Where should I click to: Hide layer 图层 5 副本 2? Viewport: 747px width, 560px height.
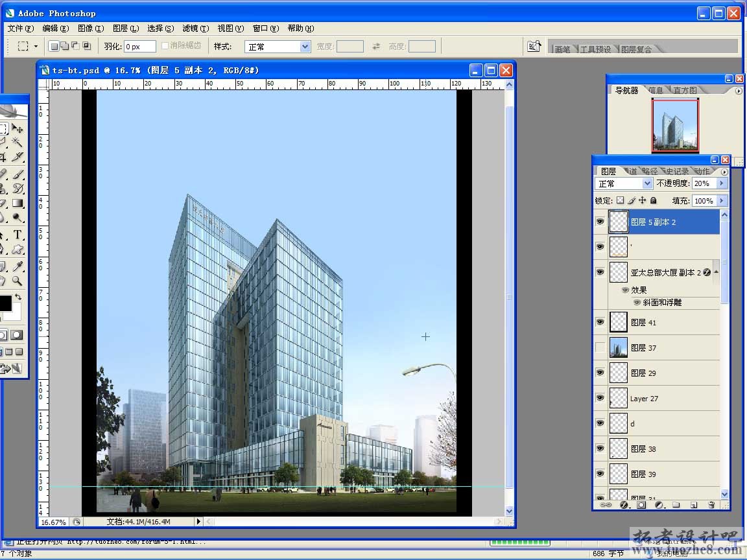tap(600, 222)
